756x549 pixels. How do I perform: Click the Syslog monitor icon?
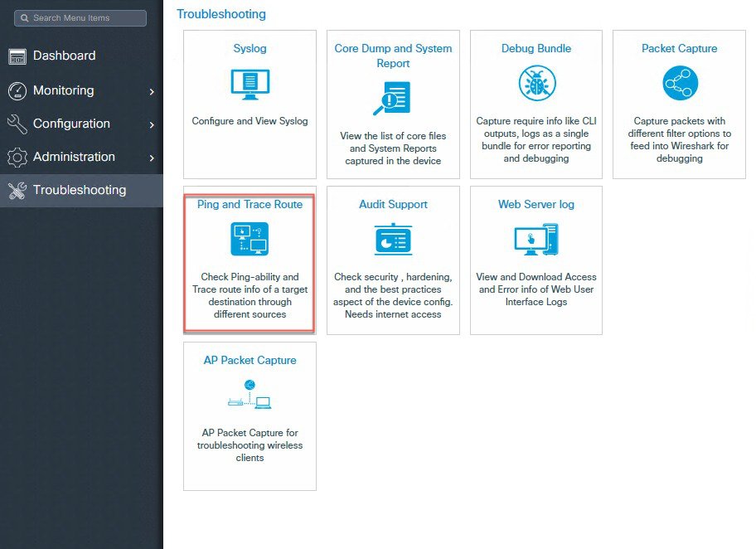click(x=250, y=84)
